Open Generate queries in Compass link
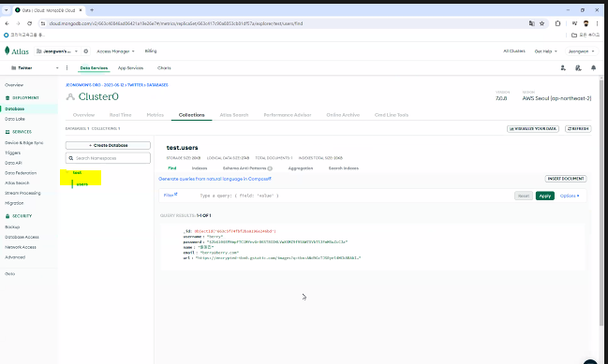 click(x=215, y=179)
